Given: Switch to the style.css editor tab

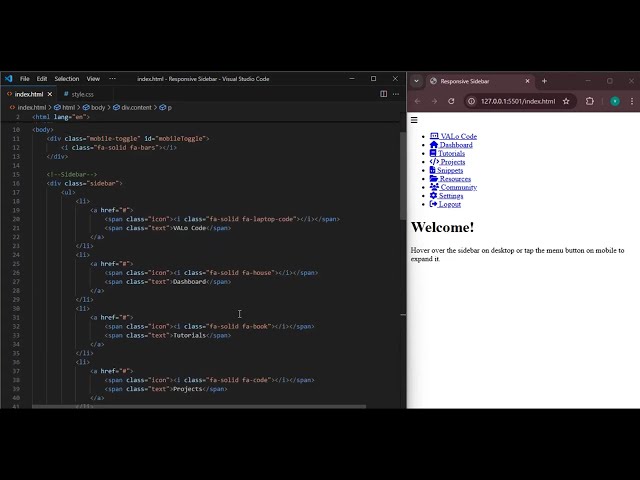Looking at the screenshot, I should click(x=82, y=94).
